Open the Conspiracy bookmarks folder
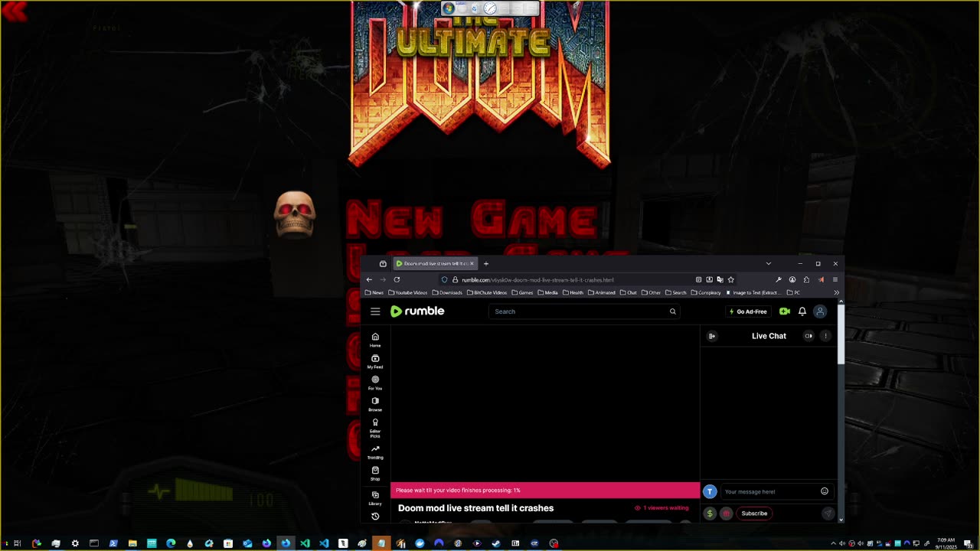Image resolution: width=980 pixels, height=551 pixels. pos(706,292)
